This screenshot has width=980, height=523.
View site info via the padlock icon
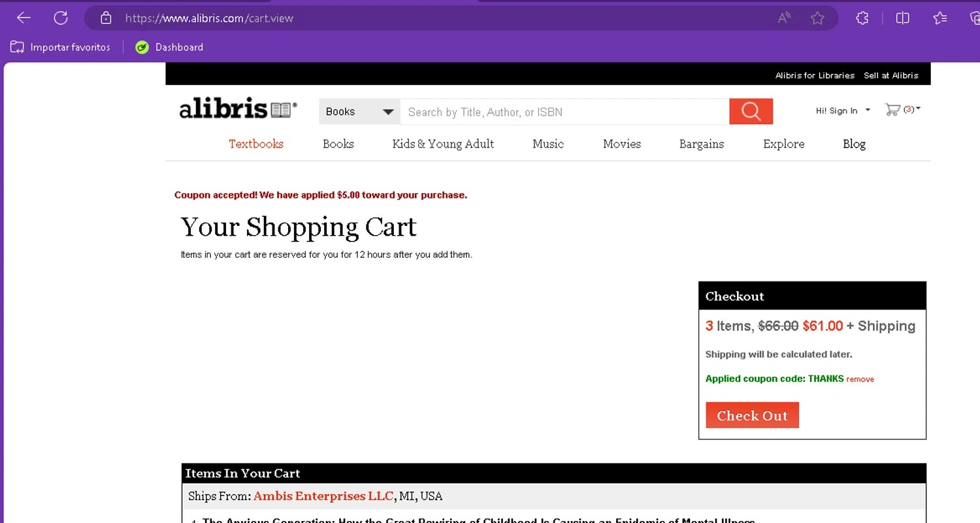pyautogui.click(x=106, y=18)
